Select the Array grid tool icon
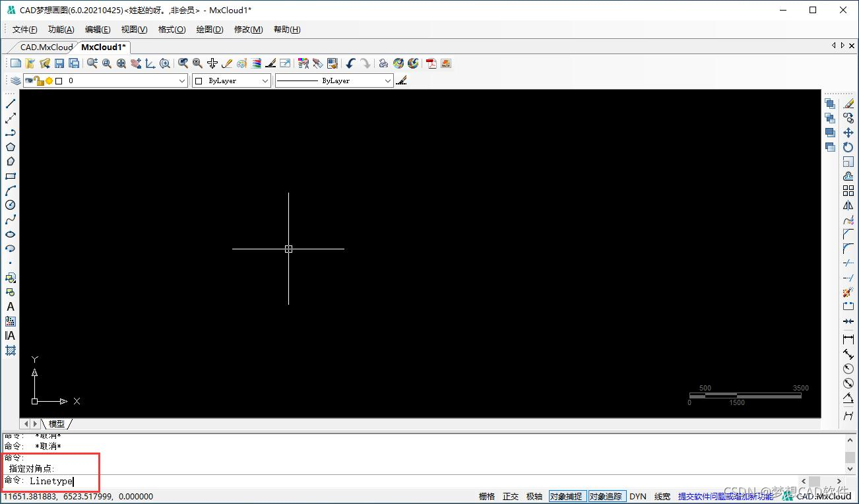Image resolution: width=859 pixels, height=504 pixels. (x=848, y=191)
